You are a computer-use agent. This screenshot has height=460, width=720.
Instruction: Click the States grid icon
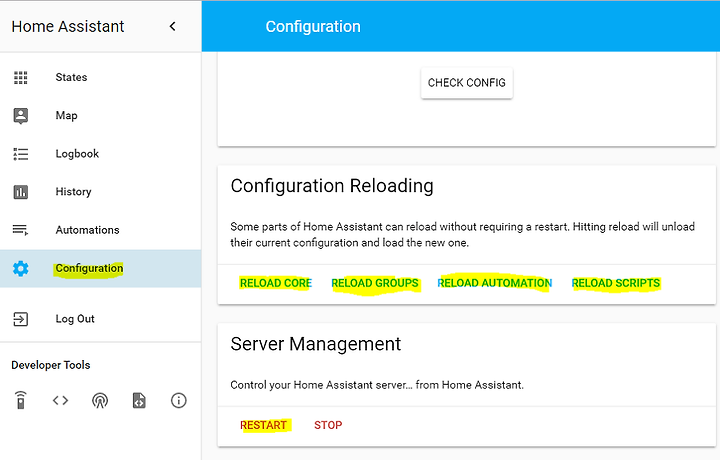(21, 77)
